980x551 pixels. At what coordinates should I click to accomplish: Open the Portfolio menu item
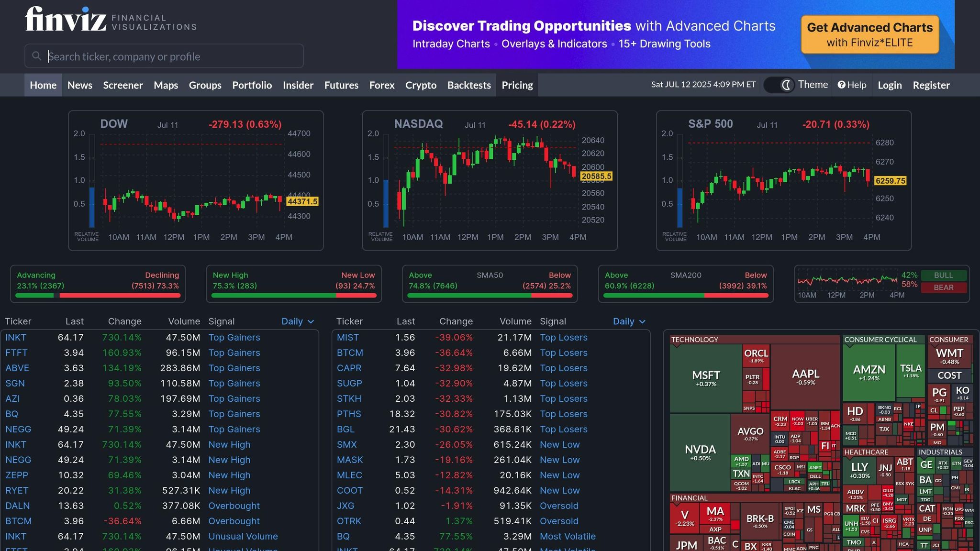(x=252, y=85)
